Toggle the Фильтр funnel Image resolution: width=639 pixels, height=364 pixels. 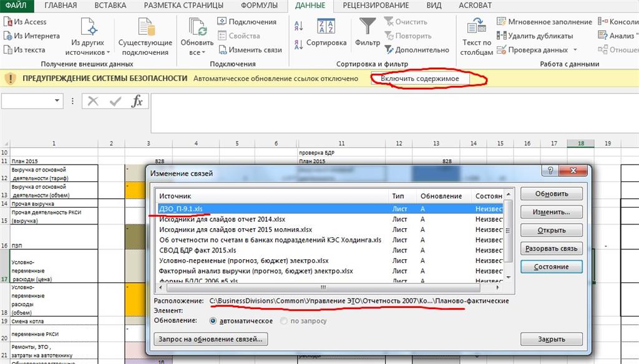pos(368,32)
